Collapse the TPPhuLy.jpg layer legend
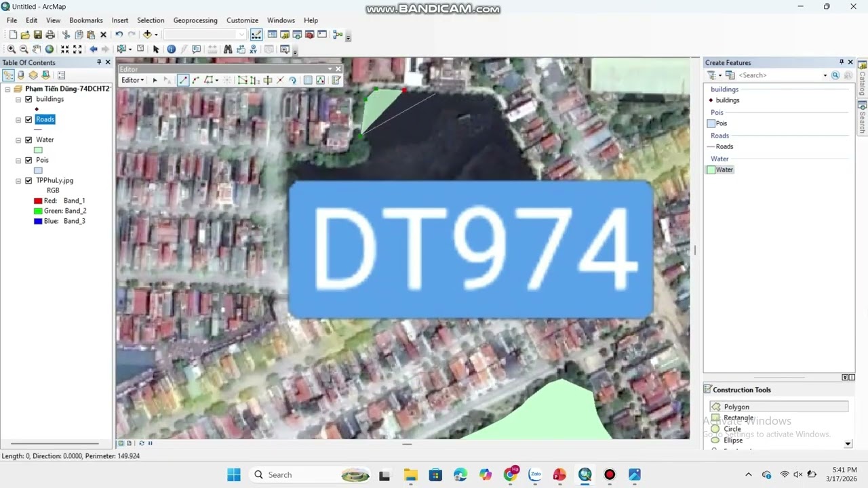 point(18,181)
